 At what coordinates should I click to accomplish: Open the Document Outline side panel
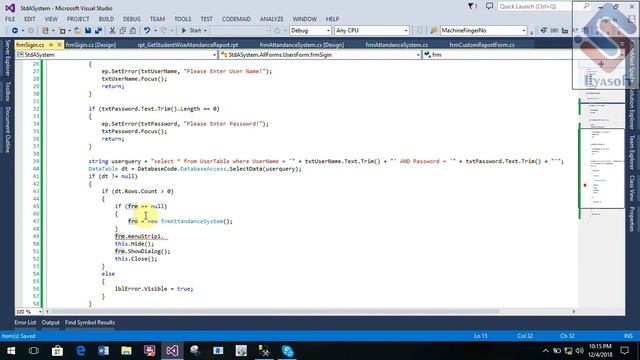(x=7, y=130)
